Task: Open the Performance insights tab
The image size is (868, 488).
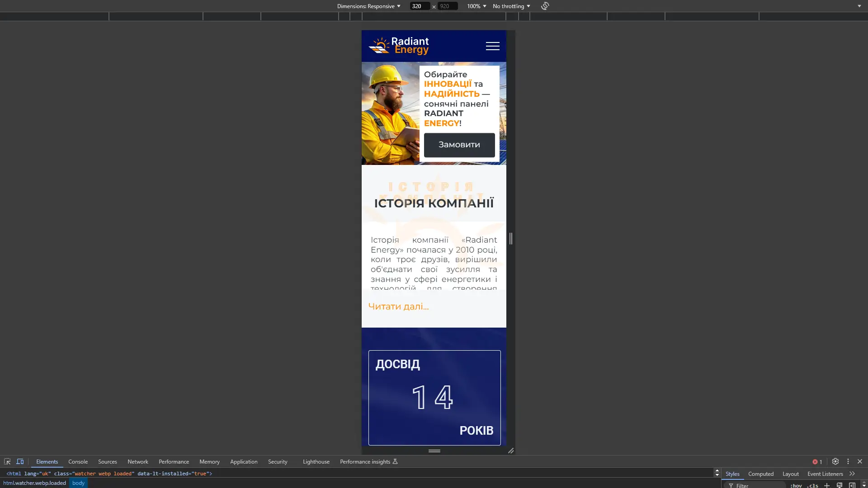Action: pos(368,461)
